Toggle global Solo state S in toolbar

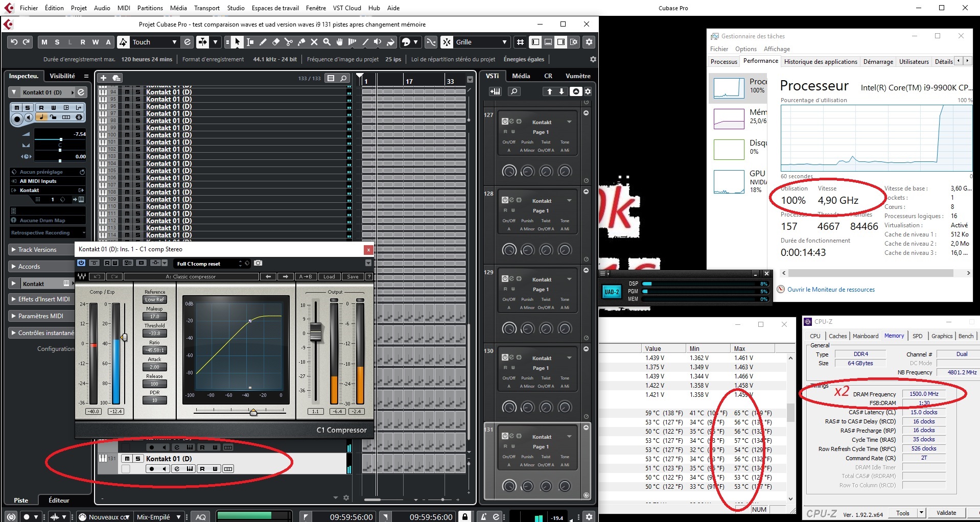pos(57,42)
